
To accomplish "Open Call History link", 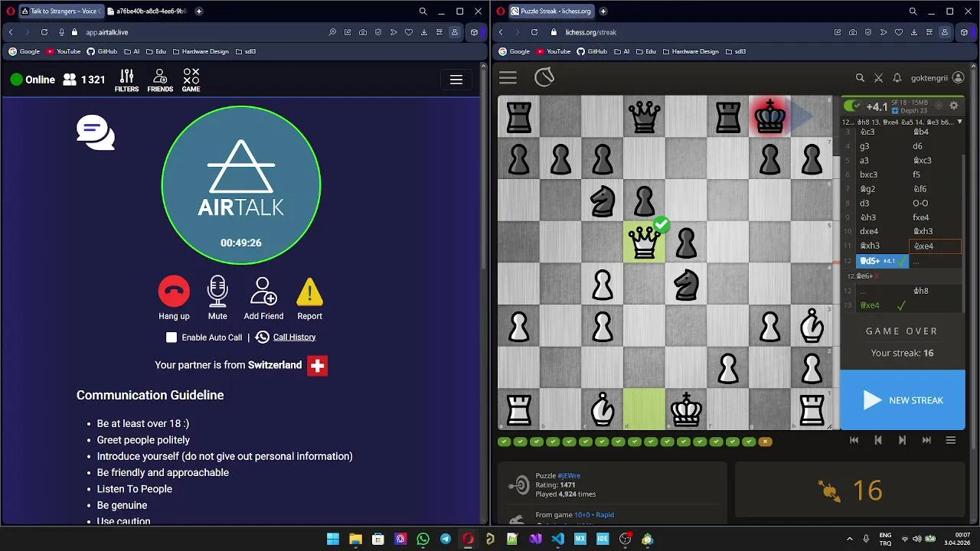I will coord(294,337).
